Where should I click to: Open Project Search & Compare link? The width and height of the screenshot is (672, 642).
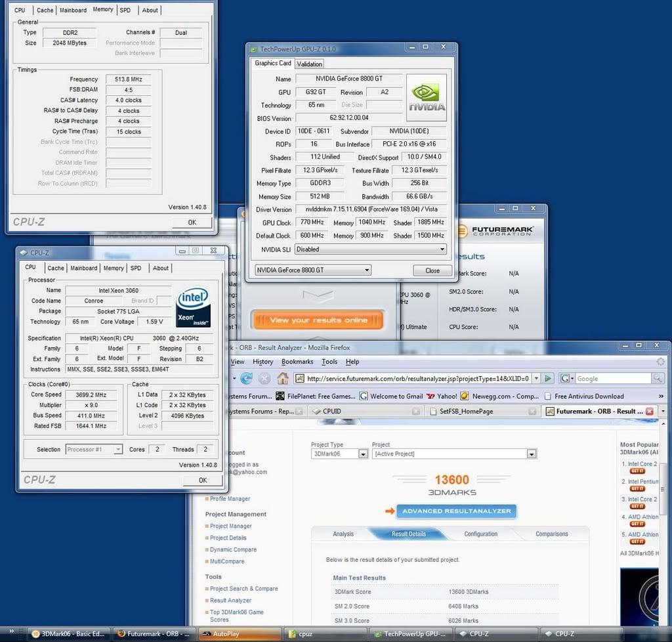(244, 588)
